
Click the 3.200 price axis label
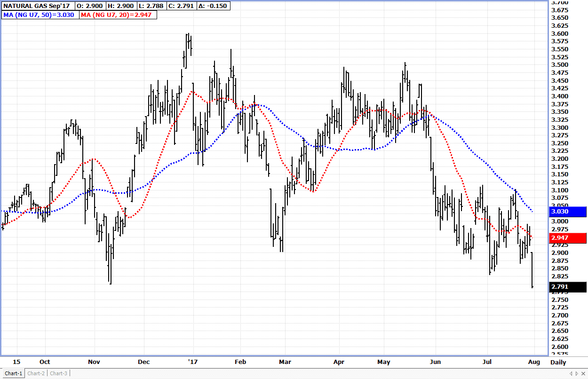tap(559, 159)
